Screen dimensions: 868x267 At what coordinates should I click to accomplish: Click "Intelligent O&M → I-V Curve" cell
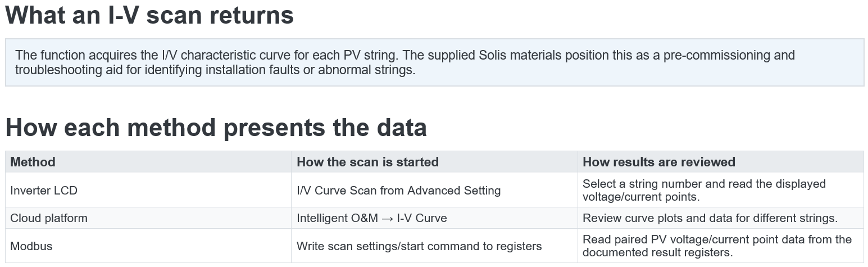[x=434, y=218]
